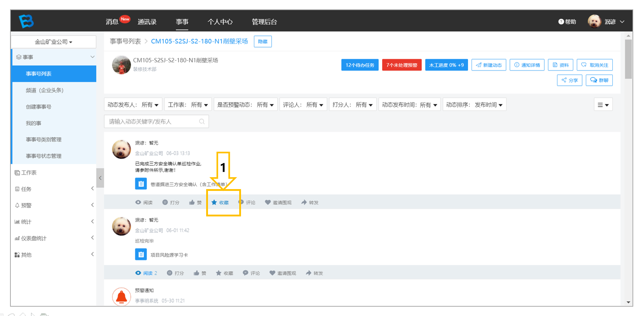Click the 转发 forward arrow on the first post

click(304, 202)
